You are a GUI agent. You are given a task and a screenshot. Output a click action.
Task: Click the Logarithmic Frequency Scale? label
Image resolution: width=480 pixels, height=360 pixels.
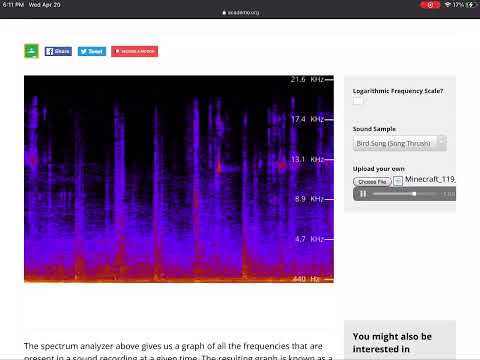tap(398, 91)
